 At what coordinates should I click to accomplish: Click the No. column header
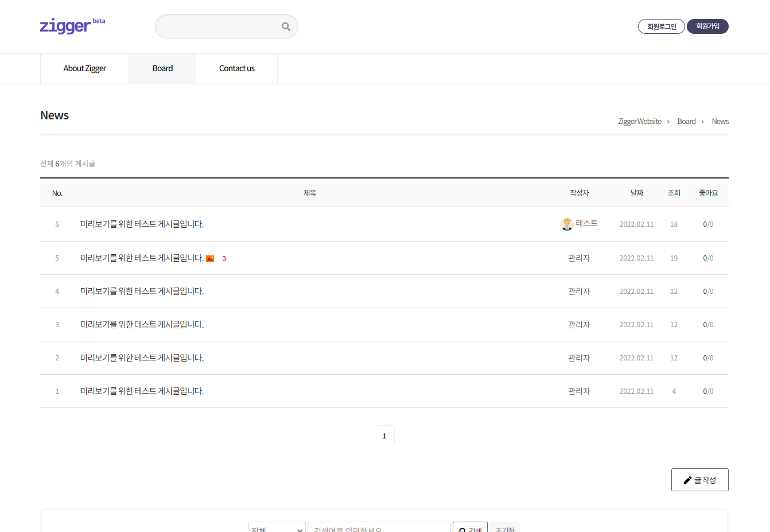(57, 193)
